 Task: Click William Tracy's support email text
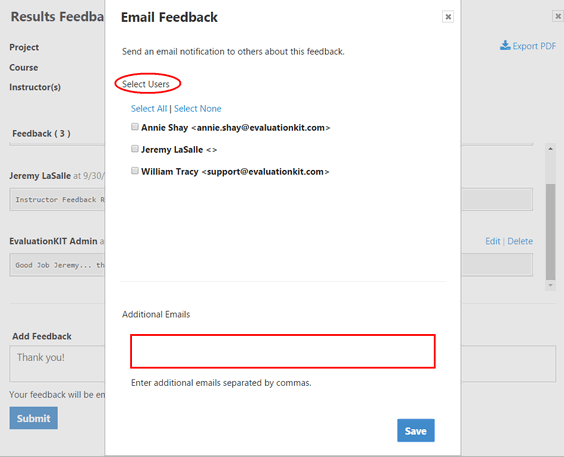pyautogui.click(x=265, y=172)
